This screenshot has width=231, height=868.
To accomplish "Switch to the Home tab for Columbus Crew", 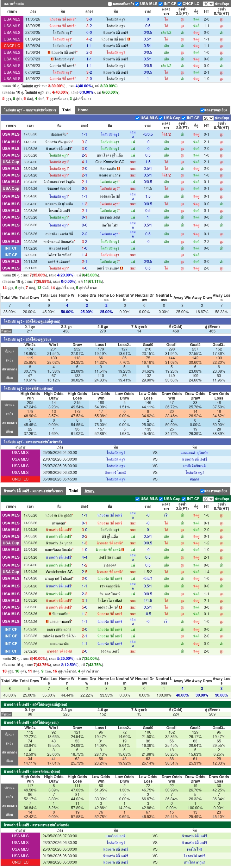I will click(83, 110).
